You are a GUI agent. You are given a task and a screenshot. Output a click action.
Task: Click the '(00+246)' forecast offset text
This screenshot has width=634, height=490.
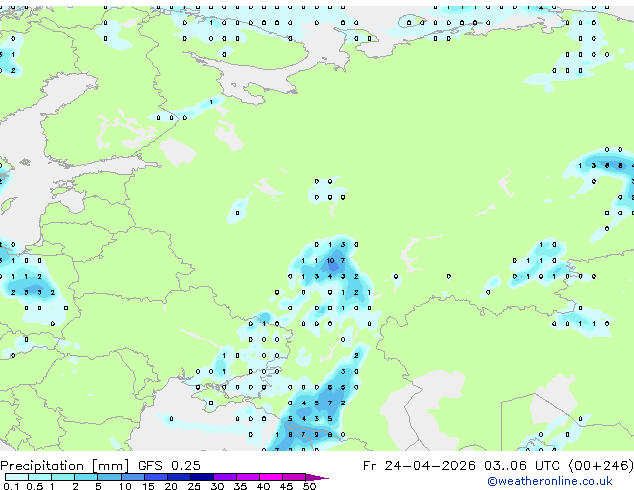point(601,465)
